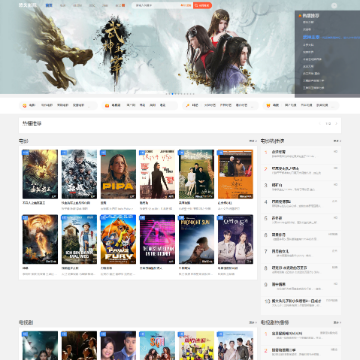Click the orange search button in header
360x360 pixels.
[x=202, y=5]
